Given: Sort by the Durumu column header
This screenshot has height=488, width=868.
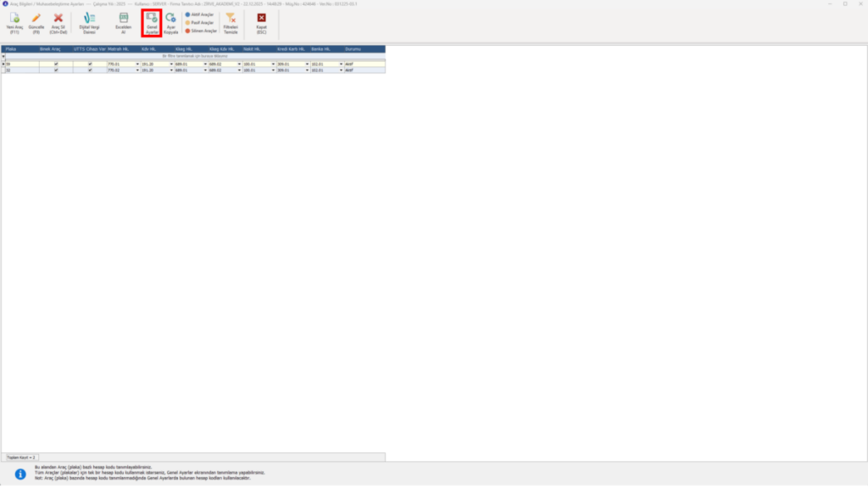Looking at the screenshot, I should tap(364, 49).
